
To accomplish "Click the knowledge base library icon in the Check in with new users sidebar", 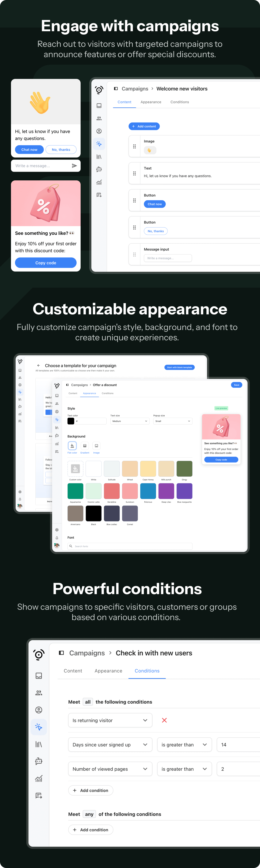I will pyautogui.click(x=39, y=744).
